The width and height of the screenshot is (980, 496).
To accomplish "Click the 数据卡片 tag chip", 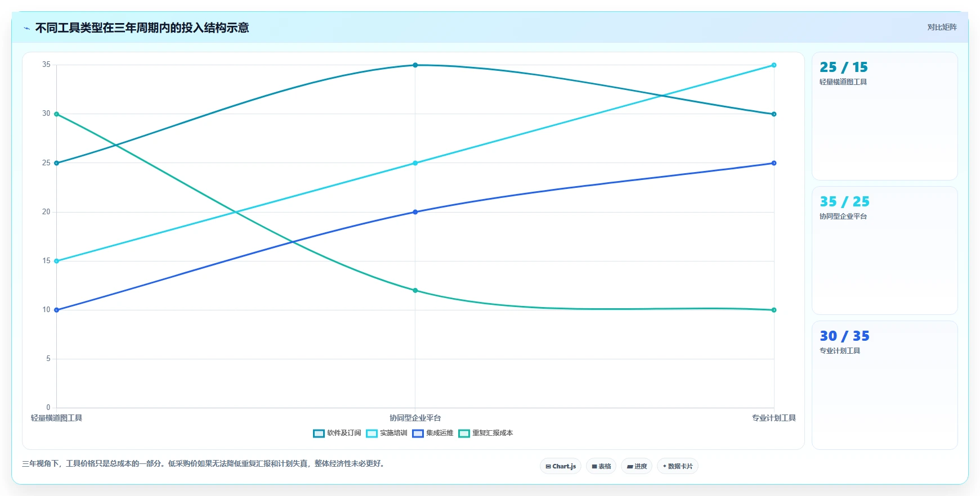I will coord(678,466).
